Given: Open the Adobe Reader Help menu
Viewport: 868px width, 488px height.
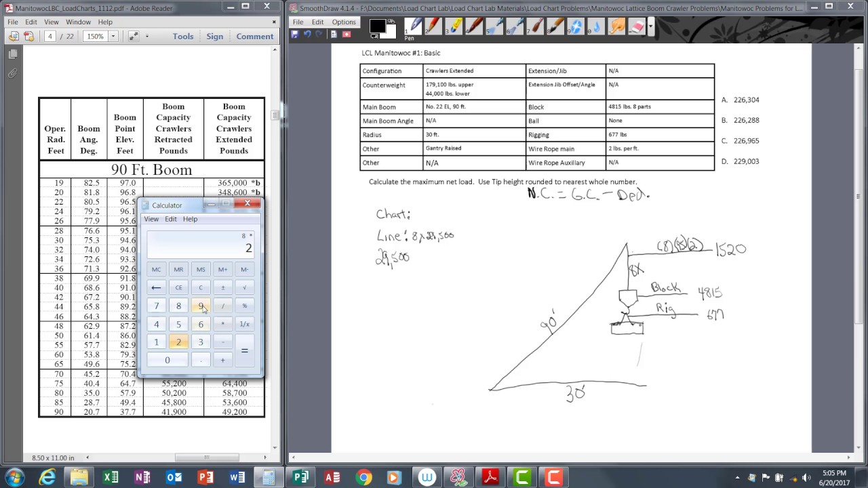Looking at the screenshot, I should point(105,22).
